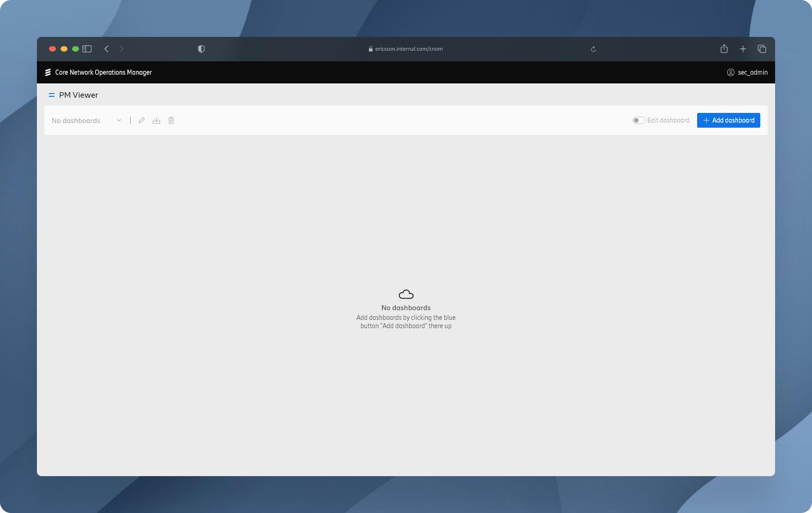
Task: Click the cloud icon above No dashboards
Action: point(406,294)
